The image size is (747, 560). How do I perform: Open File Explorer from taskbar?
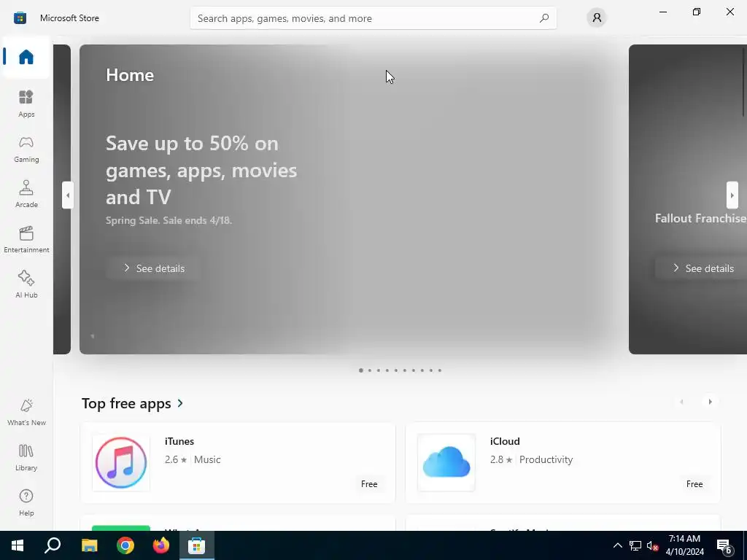point(89,545)
